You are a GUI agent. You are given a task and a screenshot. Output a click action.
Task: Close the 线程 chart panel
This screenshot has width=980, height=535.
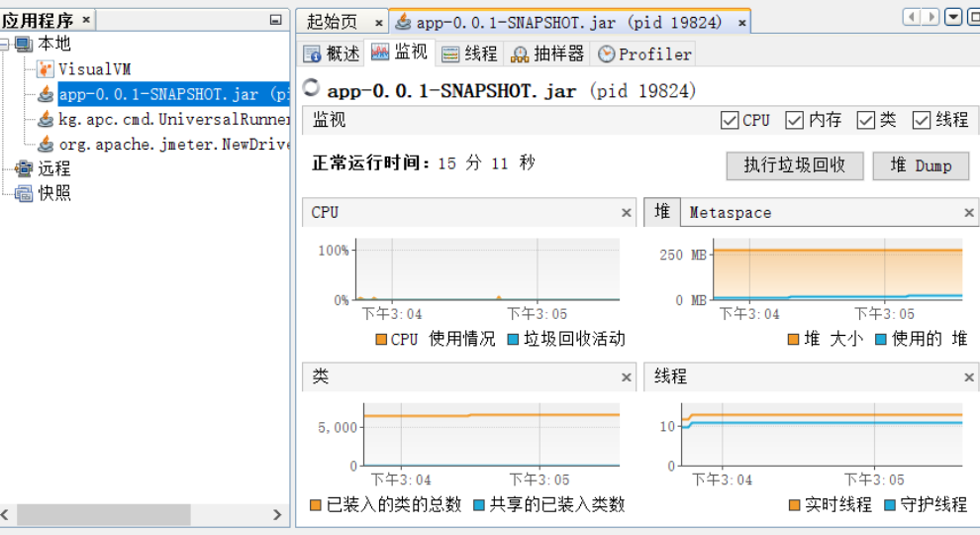(x=969, y=377)
